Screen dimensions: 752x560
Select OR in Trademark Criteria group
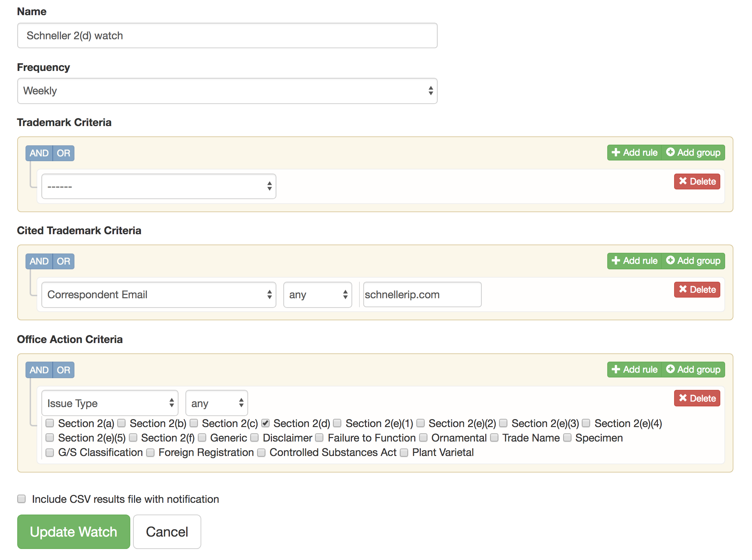coord(63,153)
